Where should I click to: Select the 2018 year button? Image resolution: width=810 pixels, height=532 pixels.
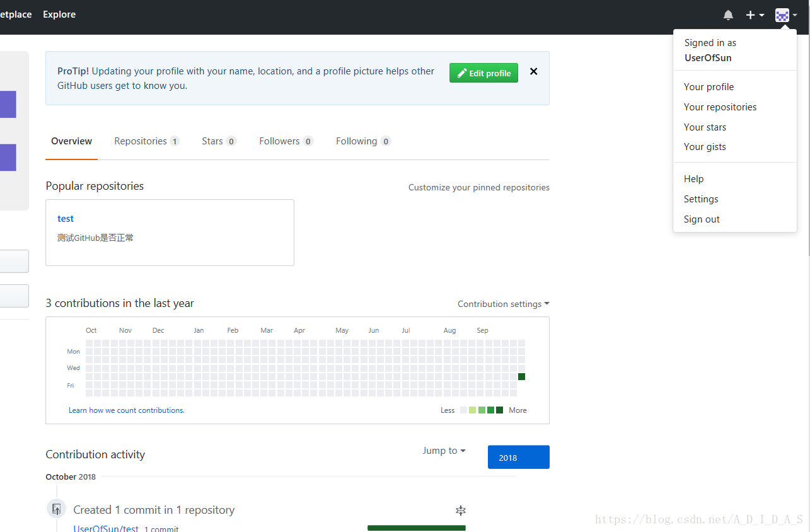pos(519,458)
